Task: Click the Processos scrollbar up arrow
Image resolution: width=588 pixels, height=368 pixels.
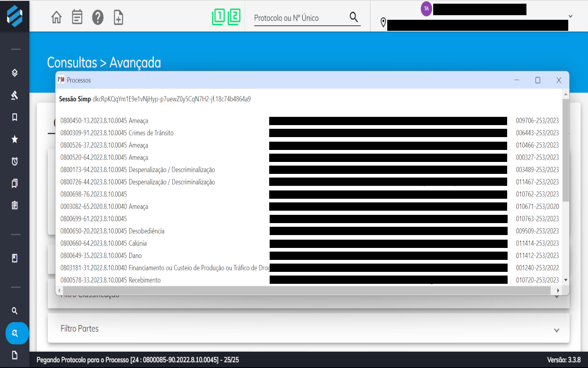Action: click(566, 94)
